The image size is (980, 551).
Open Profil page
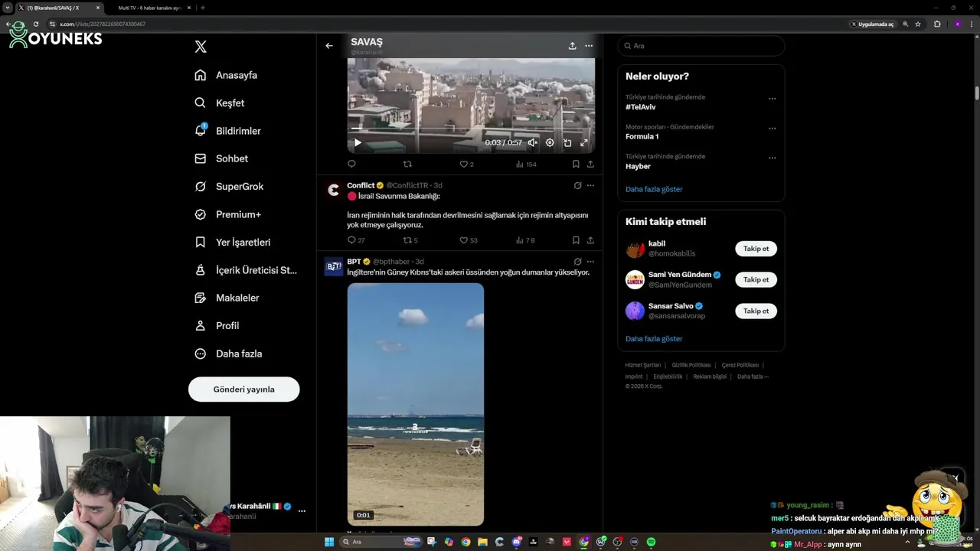pos(217,325)
